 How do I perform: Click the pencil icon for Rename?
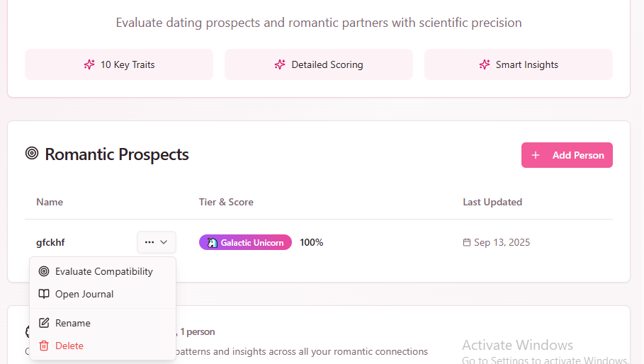point(44,323)
